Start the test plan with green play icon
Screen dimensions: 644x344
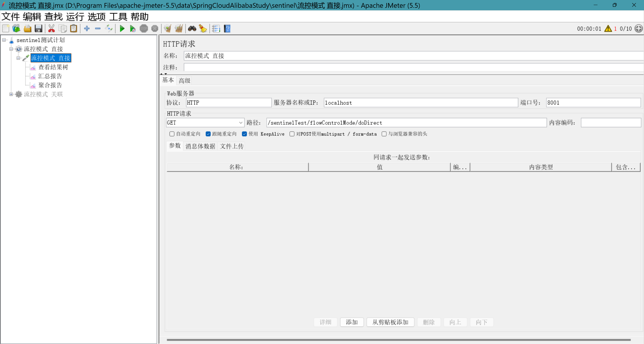122,28
